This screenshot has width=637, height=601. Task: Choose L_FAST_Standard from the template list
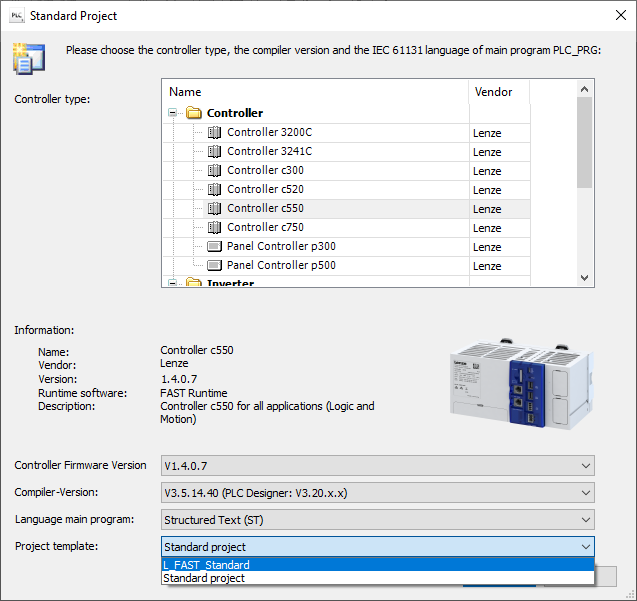coord(378,565)
